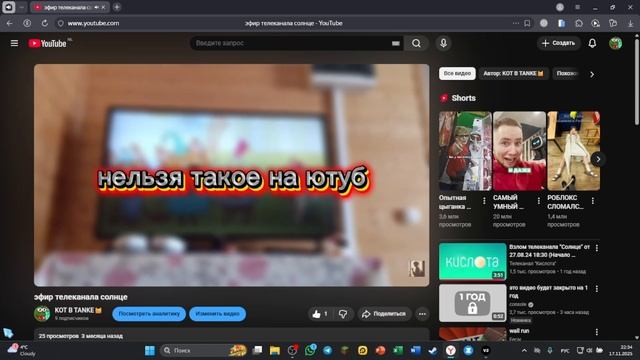This screenshot has width=640, height=360.
Task: Open File Explorer from taskbar
Action: pyautogui.click(x=275, y=350)
